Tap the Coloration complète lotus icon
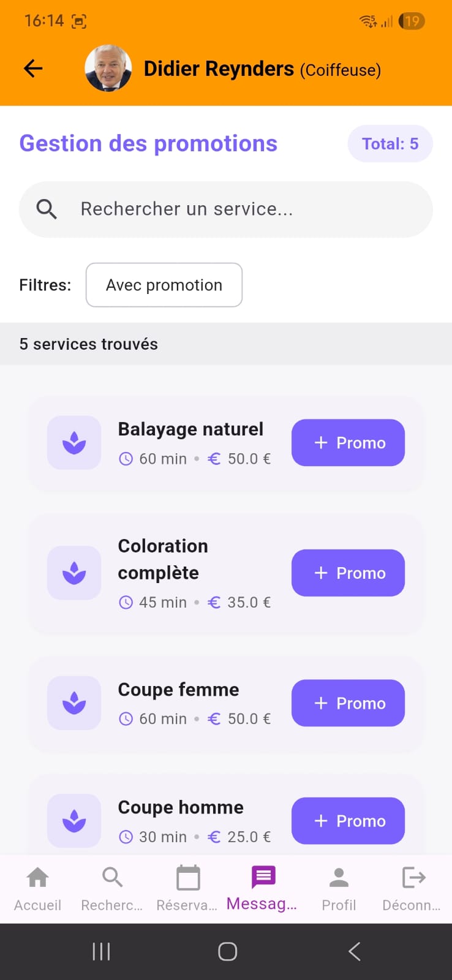The width and height of the screenshot is (452, 980). (74, 573)
